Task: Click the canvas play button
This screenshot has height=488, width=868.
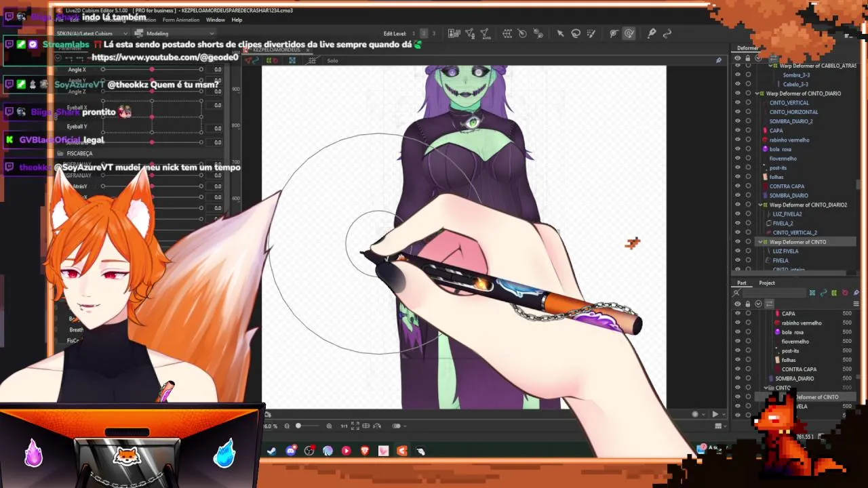Action: tap(715, 414)
